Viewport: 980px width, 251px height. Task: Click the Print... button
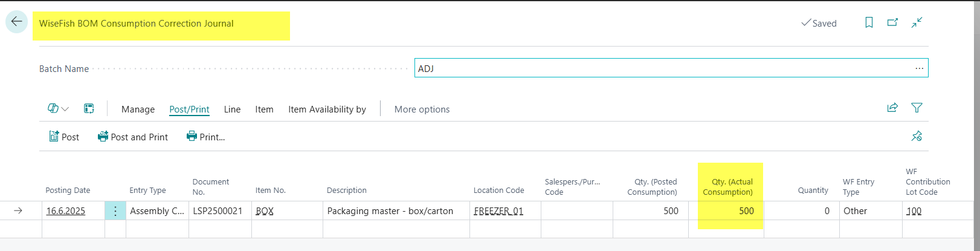click(x=206, y=137)
